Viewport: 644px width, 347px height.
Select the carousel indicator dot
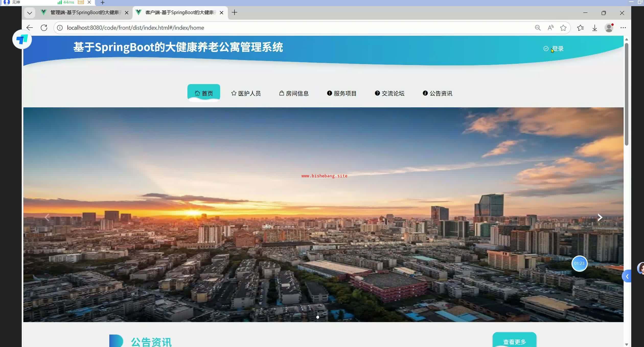(318, 317)
